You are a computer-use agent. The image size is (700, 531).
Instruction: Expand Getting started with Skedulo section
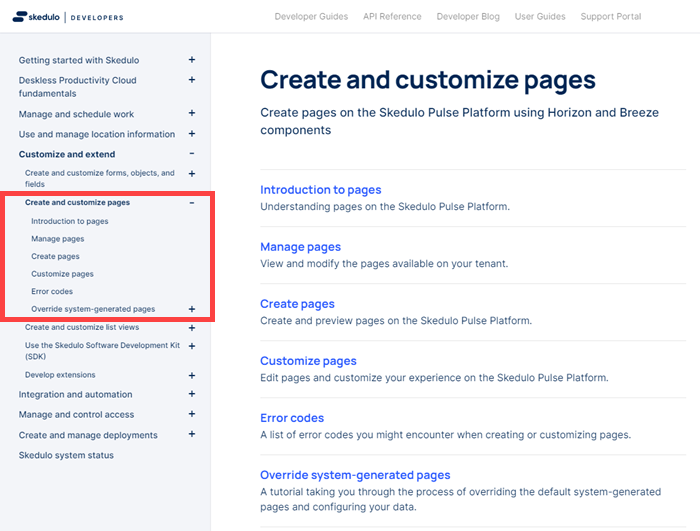coord(192,60)
